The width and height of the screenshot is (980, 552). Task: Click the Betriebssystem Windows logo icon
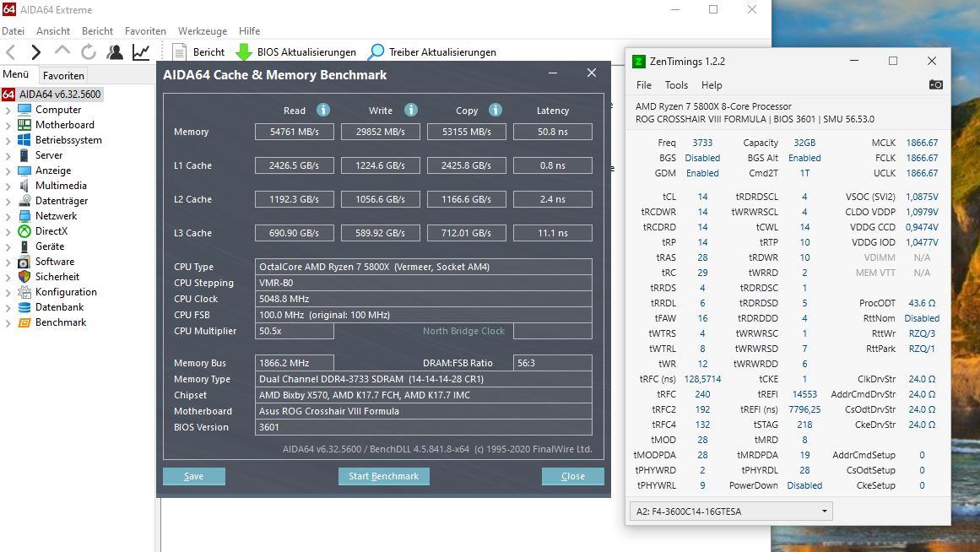pyautogui.click(x=24, y=140)
